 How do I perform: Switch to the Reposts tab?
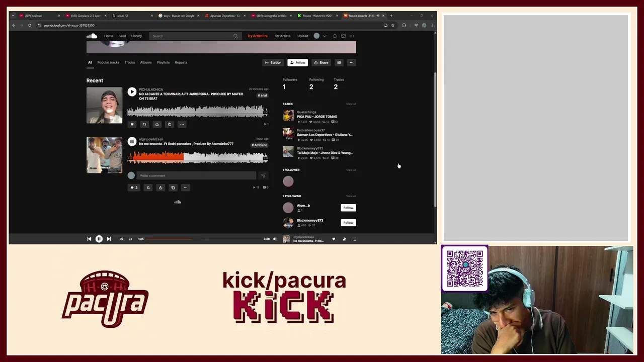(181, 62)
